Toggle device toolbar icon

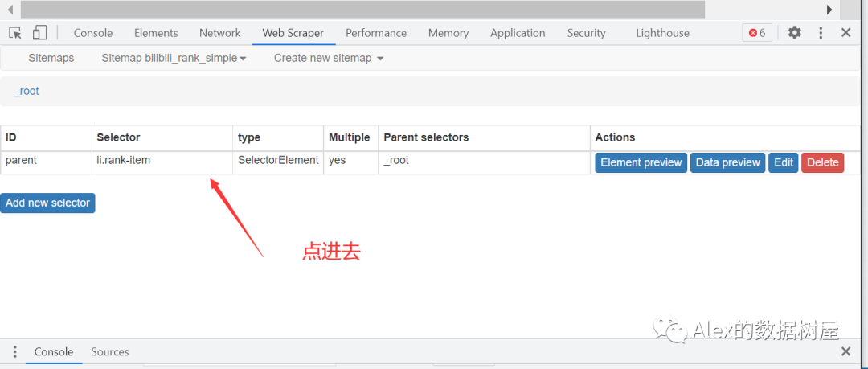[x=39, y=33]
